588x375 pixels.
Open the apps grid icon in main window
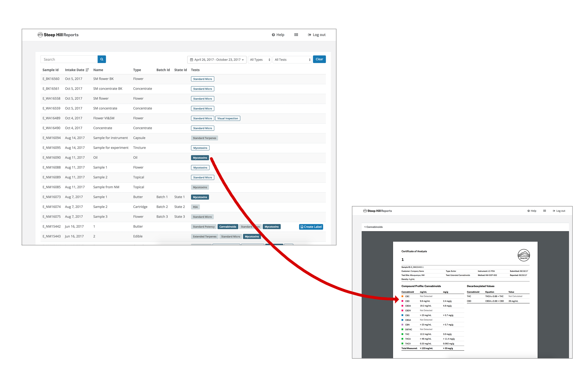pos(296,35)
